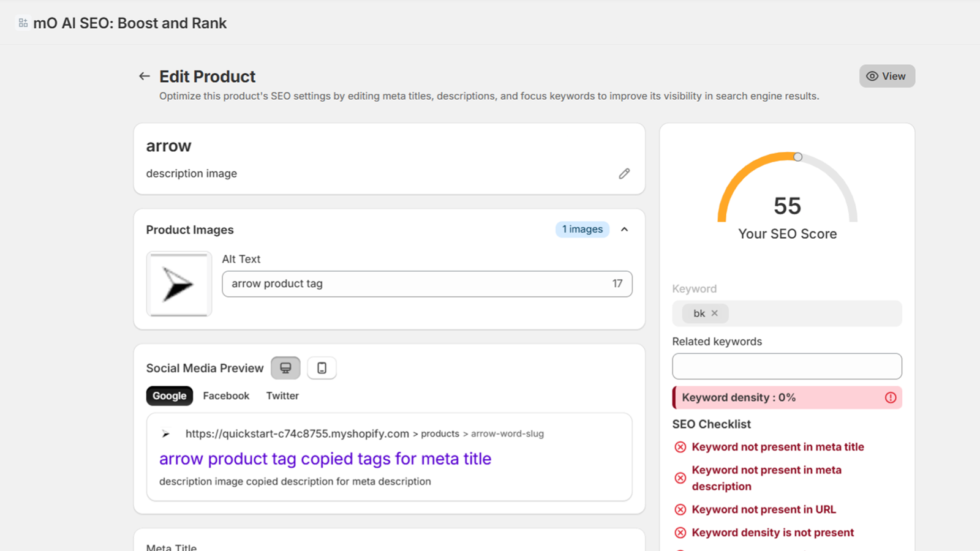Click the back arrow beside Edit Product
The image size is (980, 551).
145,77
